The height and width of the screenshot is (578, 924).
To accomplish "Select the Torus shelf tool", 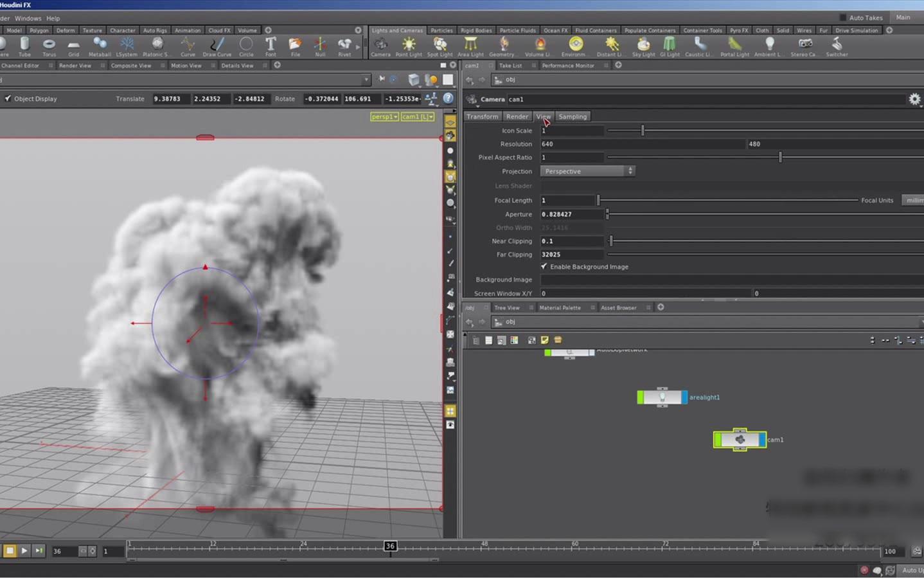I will [49, 46].
